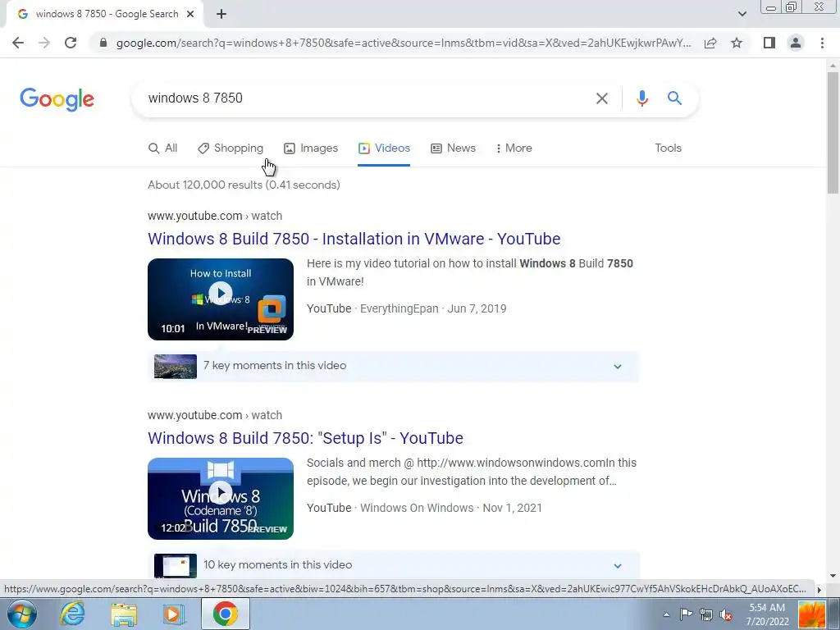The image size is (840, 630).
Task: Play the 'How to Install Windows 8' video thumbnail
Action: click(221, 299)
